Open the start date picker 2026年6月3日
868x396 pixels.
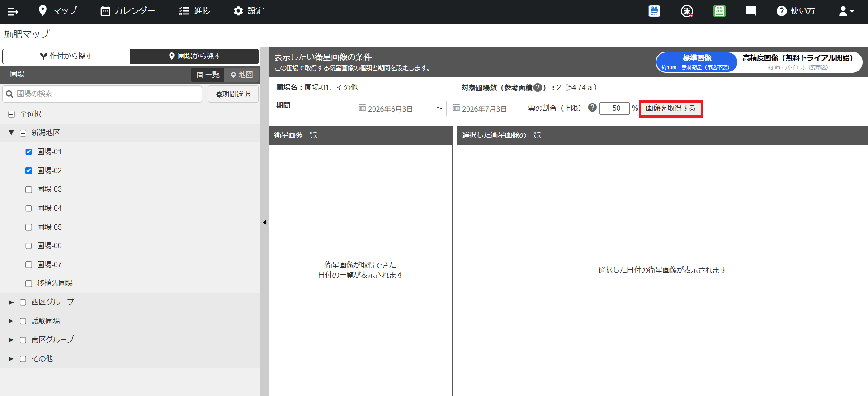point(392,108)
